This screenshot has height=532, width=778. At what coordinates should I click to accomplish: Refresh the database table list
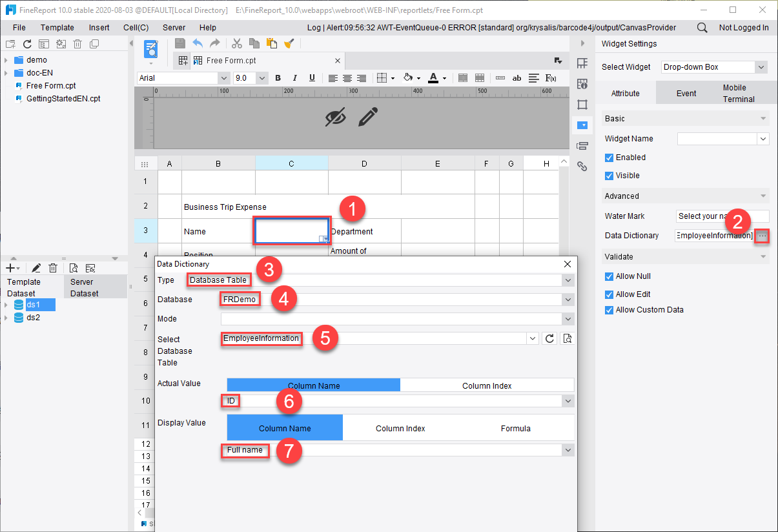tap(549, 338)
